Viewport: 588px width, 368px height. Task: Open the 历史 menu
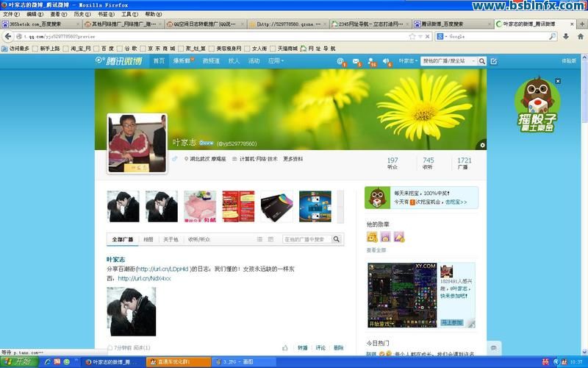82,14
